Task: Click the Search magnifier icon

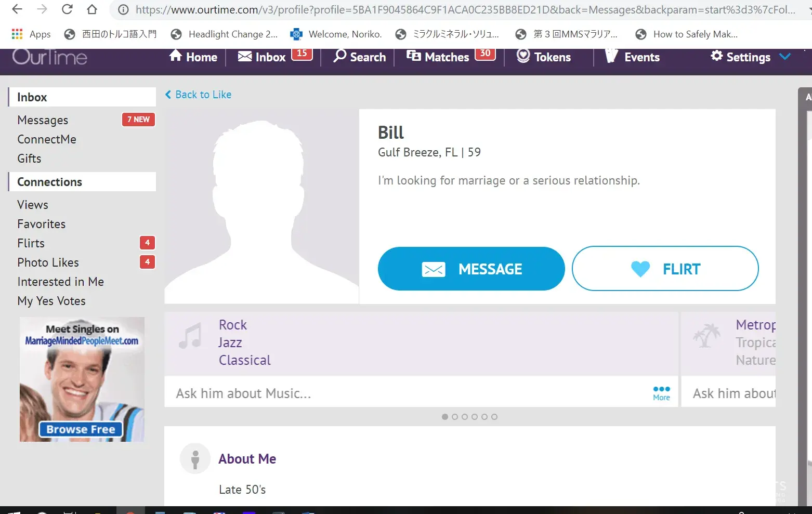Action: (x=340, y=56)
